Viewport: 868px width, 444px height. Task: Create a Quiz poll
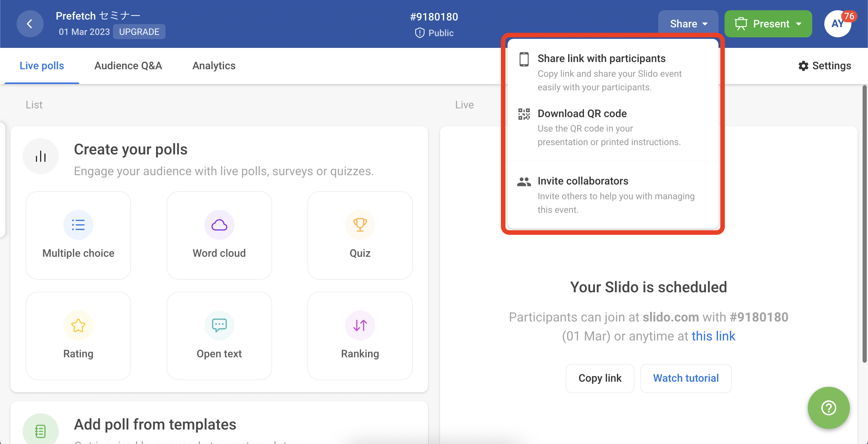coord(360,235)
